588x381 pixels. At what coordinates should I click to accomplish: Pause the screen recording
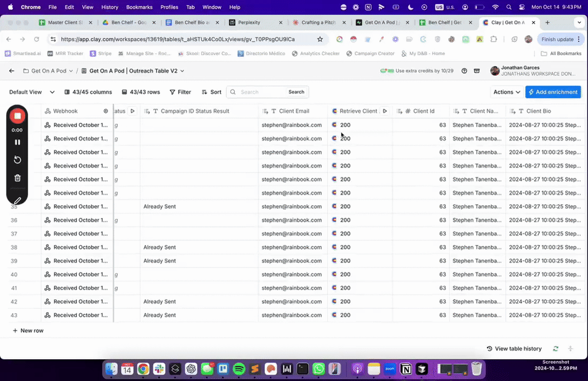pos(17,142)
